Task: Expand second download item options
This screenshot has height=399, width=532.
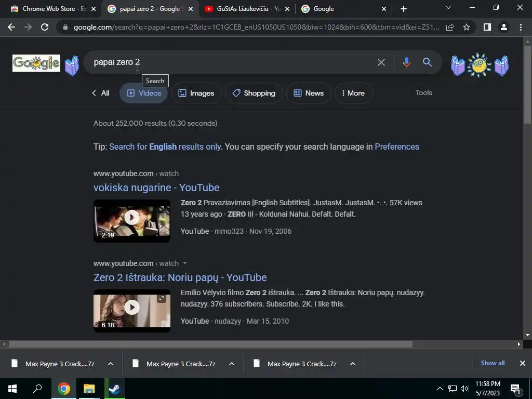Action: point(232,364)
